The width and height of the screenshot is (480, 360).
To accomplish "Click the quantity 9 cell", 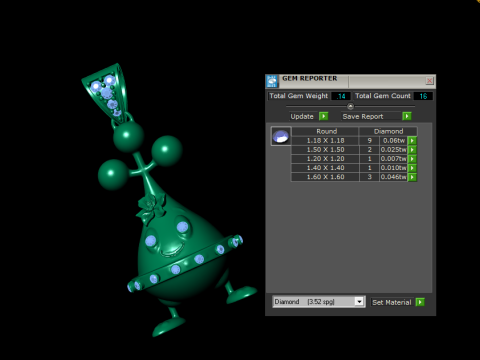I will point(369,141).
